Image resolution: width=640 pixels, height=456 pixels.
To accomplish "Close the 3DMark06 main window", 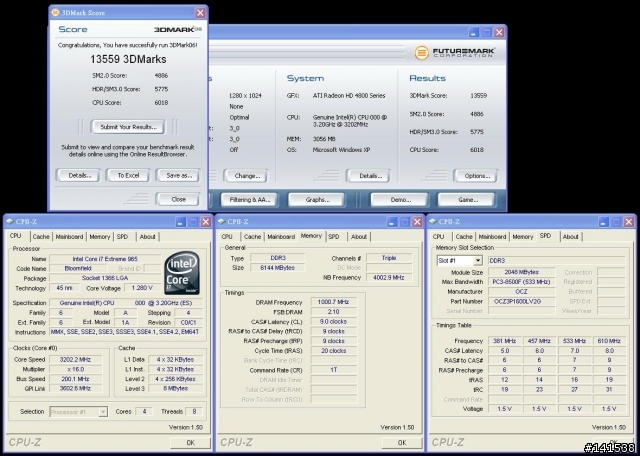I will (x=499, y=32).
